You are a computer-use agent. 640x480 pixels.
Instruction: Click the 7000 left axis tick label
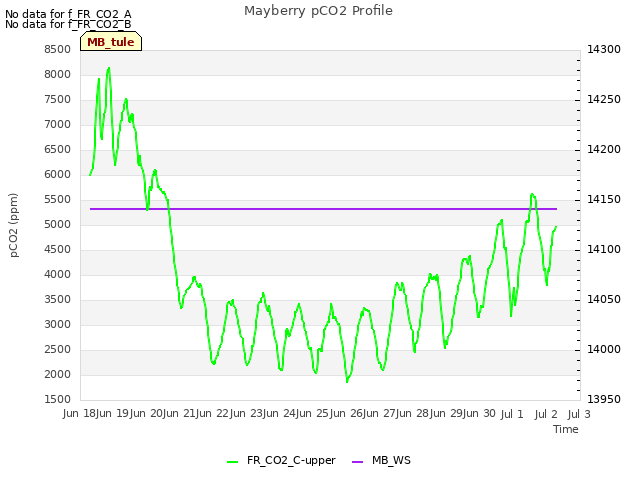tap(58, 124)
